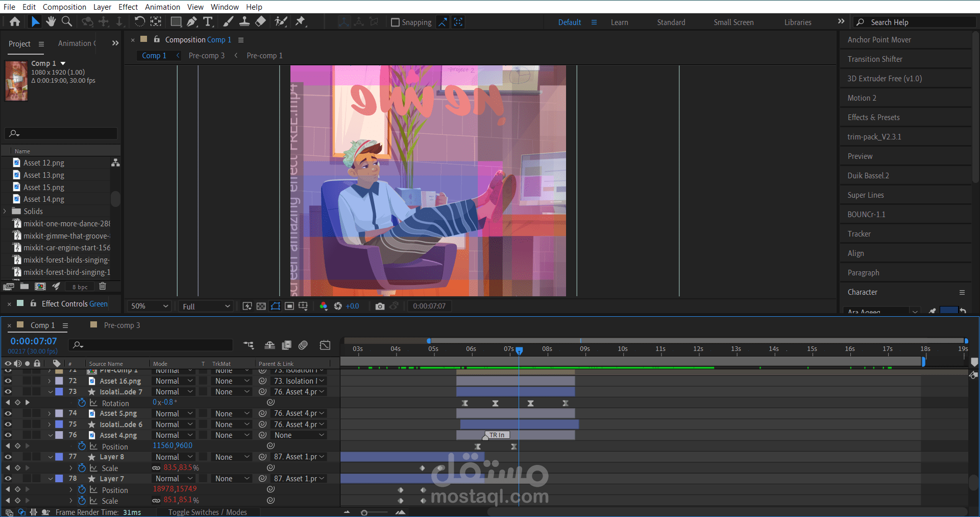980x517 pixels.
Task: Zoom in on the timeline mountains icon
Action: pyautogui.click(x=401, y=512)
